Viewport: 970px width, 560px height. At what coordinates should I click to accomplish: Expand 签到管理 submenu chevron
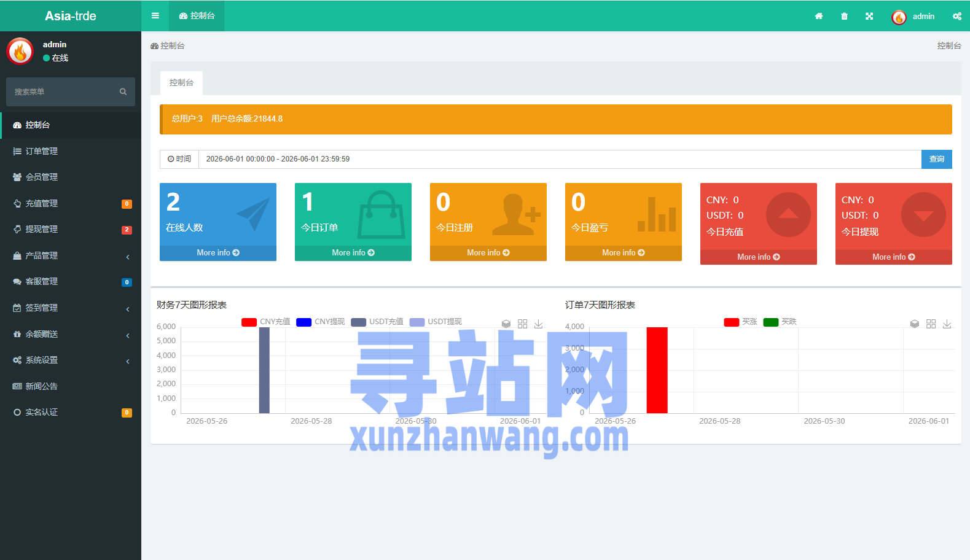pyautogui.click(x=128, y=309)
